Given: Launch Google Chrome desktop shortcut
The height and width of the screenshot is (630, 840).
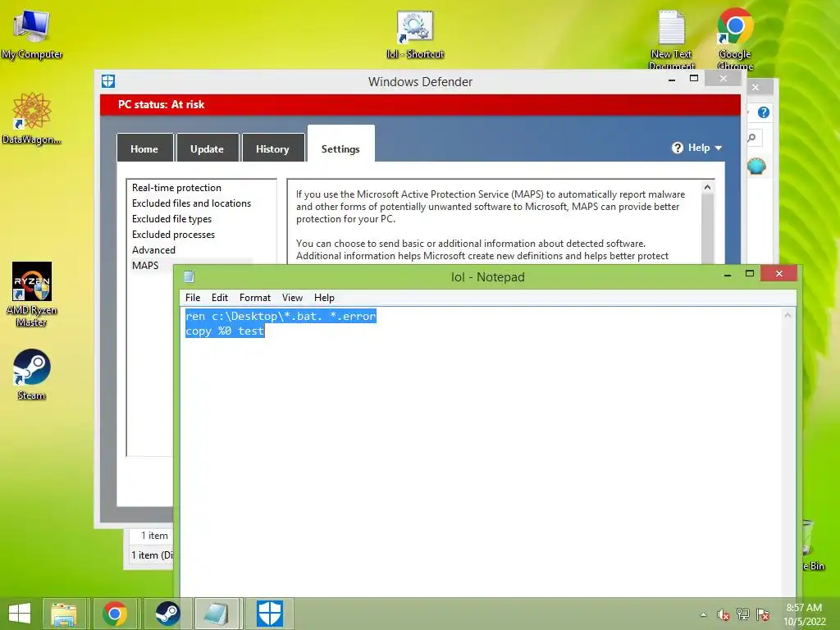Looking at the screenshot, I should coord(735,39).
